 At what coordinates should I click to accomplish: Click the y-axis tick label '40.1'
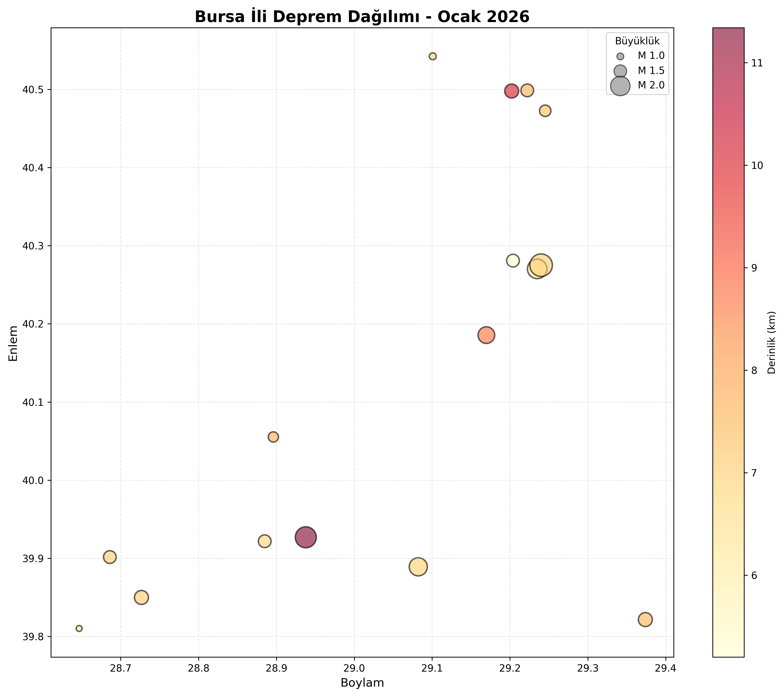[x=33, y=403]
